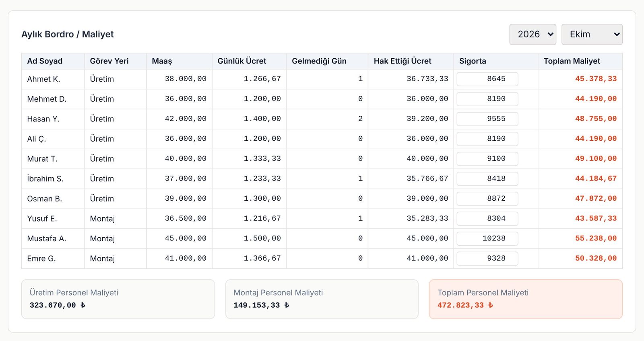644x341 pixels.
Task: Select the Murat T. name cell
Action: pos(53,159)
